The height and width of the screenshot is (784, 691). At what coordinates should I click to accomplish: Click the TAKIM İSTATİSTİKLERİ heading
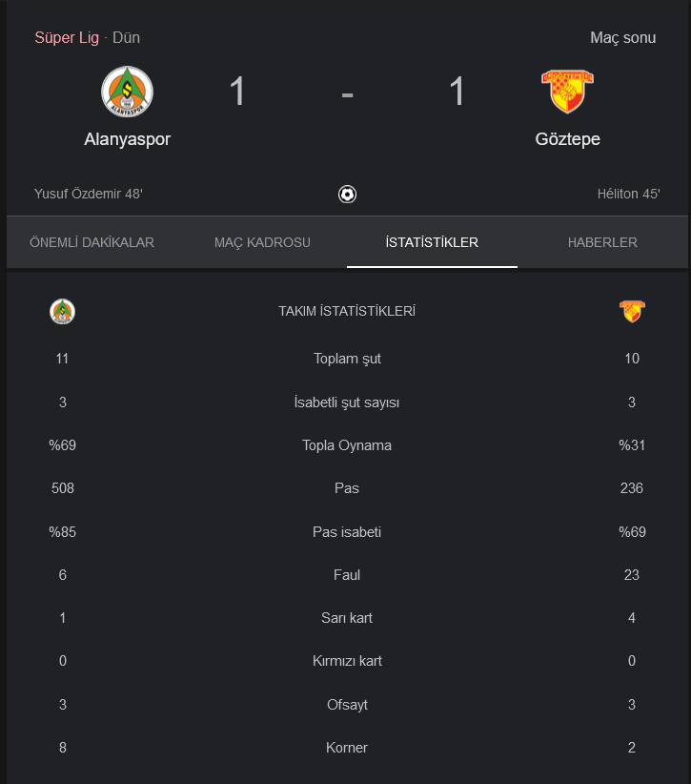[347, 312]
